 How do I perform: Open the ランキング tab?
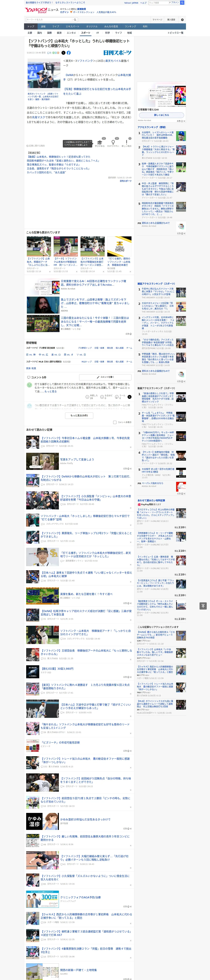(130, 27)
